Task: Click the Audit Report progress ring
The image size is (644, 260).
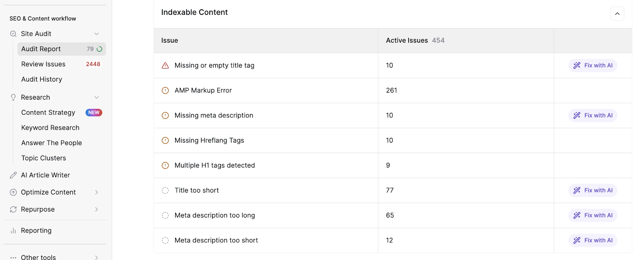Action: 101,49
